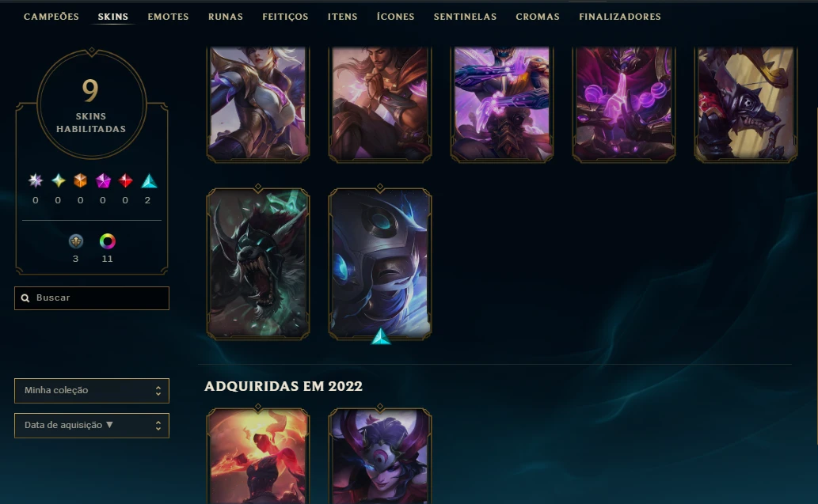Open the Finalizadores tab
The image size is (818, 504).
click(x=620, y=17)
